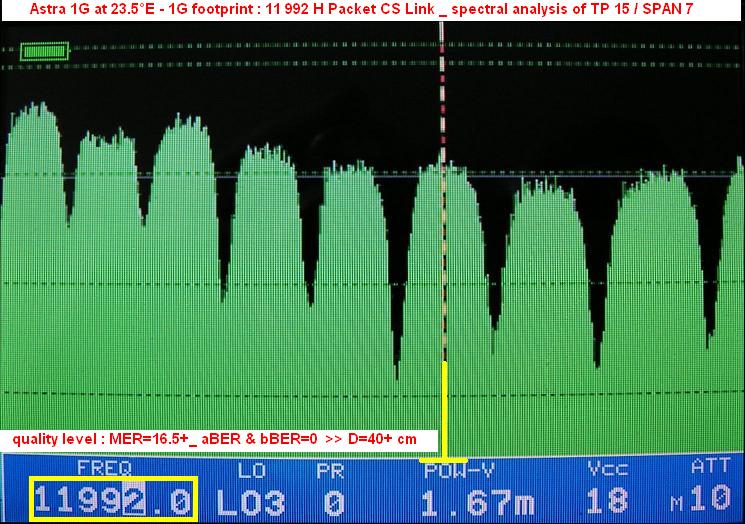
Task: Click the battery level indicator icon
Action: pyautogui.click(x=44, y=51)
